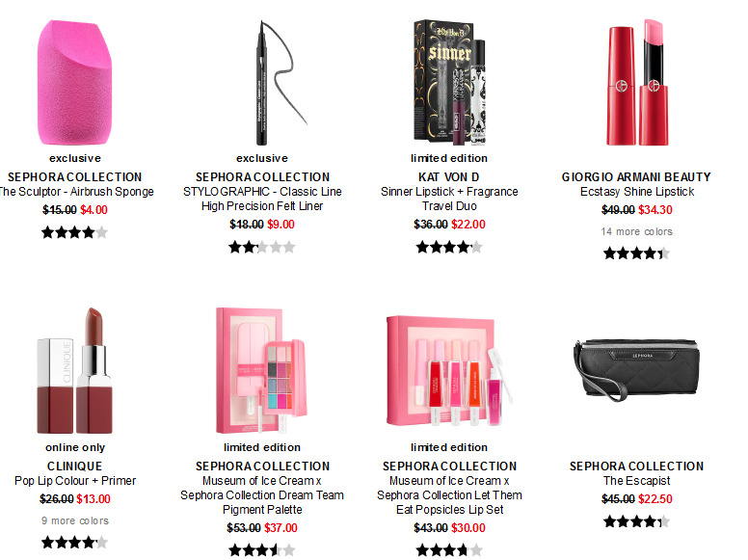Open Pop Lip Colour + Primer link
The image size is (748, 560).
coord(75,480)
